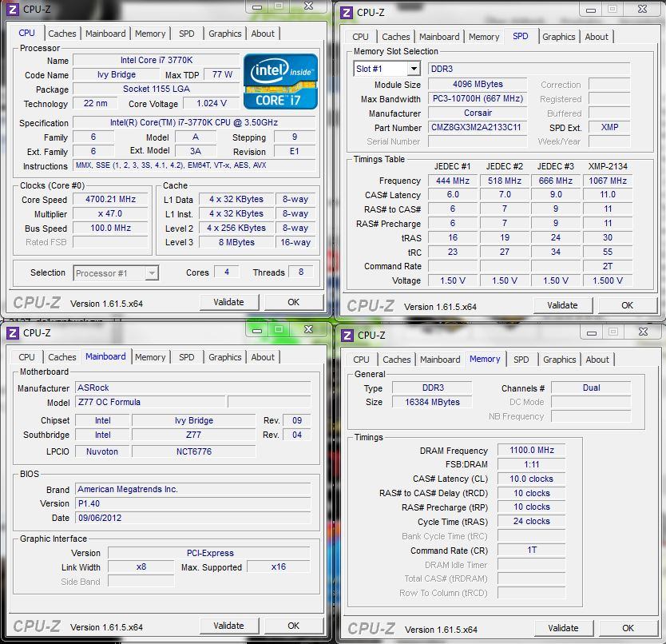666x644 pixels.
Task: Click the motherboard model Z77 OC Formula
Action: 150,402
